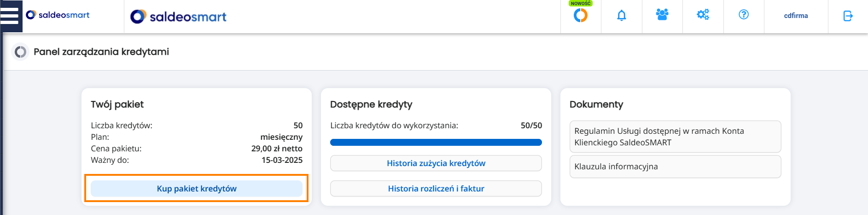Viewport: 868px width, 215px height.
Task: Click the logout icon
Action: click(848, 16)
